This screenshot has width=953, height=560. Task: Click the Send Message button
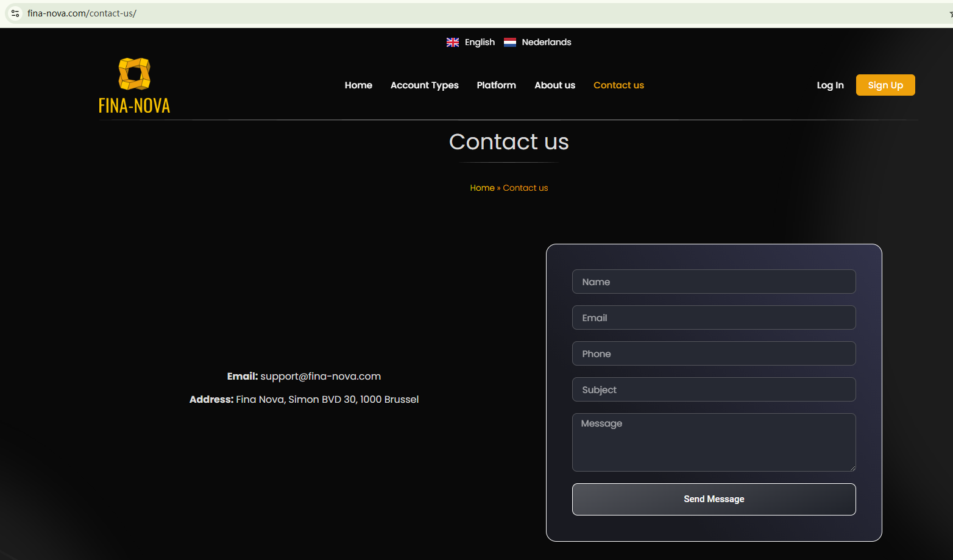point(714,499)
